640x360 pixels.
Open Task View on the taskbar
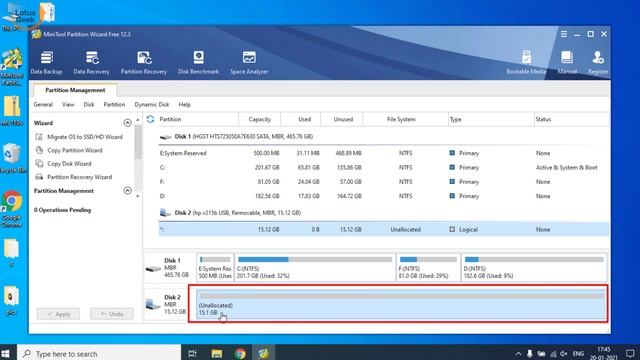point(192,353)
